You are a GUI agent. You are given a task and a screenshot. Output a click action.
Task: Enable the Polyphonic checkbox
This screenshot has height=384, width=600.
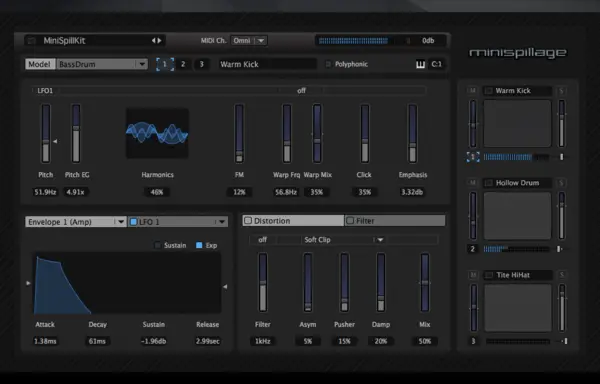tap(328, 64)
